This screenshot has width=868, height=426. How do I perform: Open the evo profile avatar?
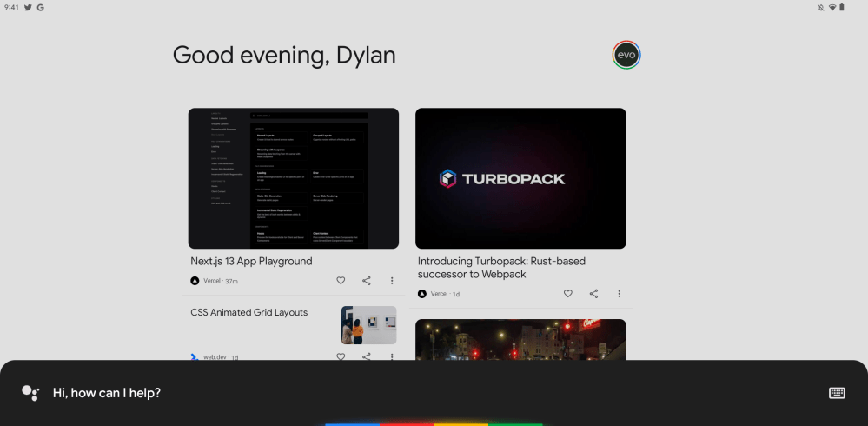pyautogui.click(x=626, y=56)
